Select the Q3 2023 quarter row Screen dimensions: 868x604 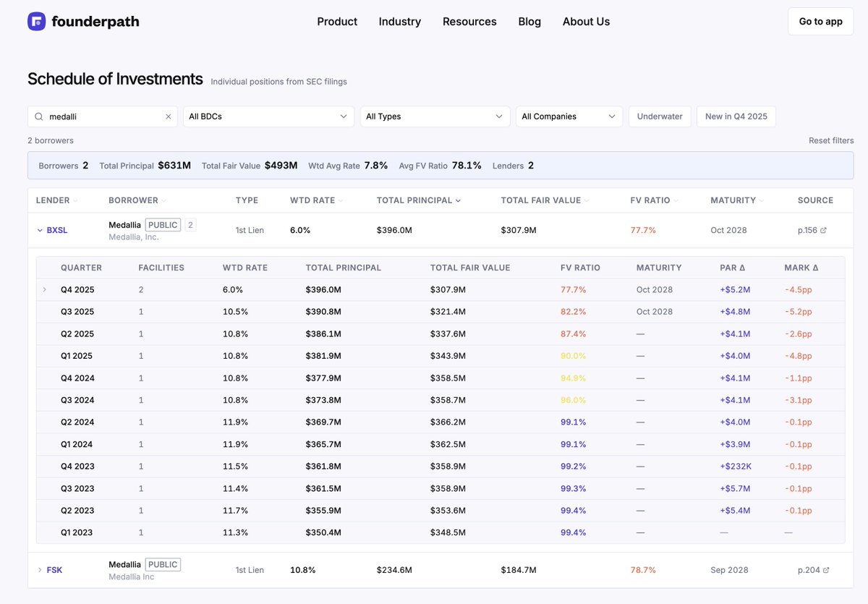[441, 488]
